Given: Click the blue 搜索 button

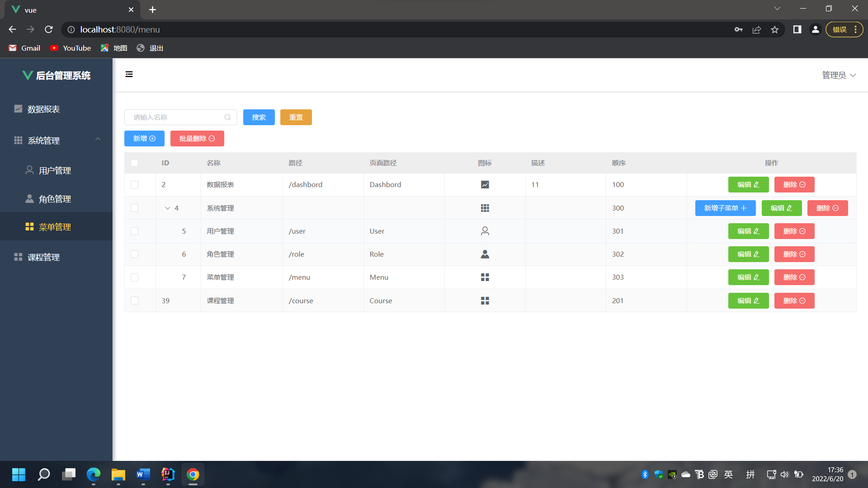Looking at the screenshot, I should click(259, 117).
